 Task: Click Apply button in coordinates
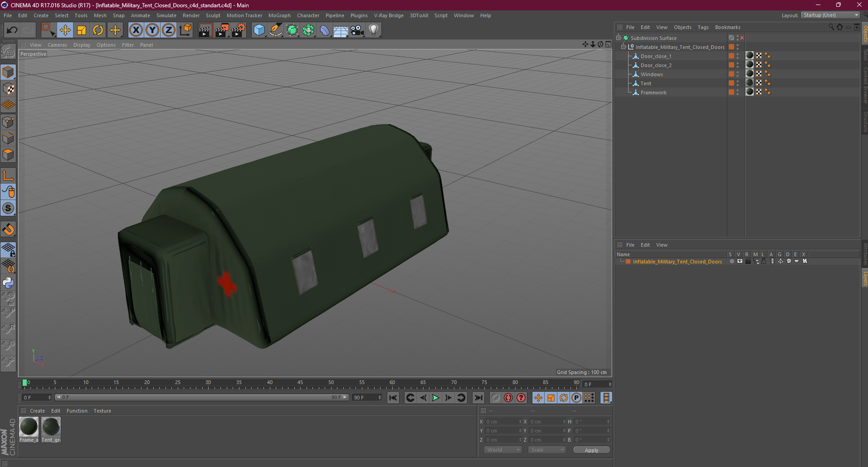(591, 450)
